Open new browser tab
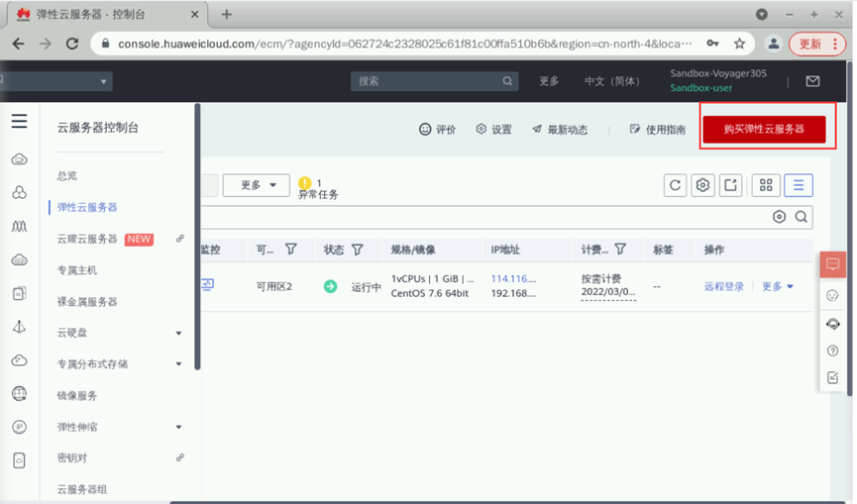This screenshot has height=504, width=857. (227, 15)
